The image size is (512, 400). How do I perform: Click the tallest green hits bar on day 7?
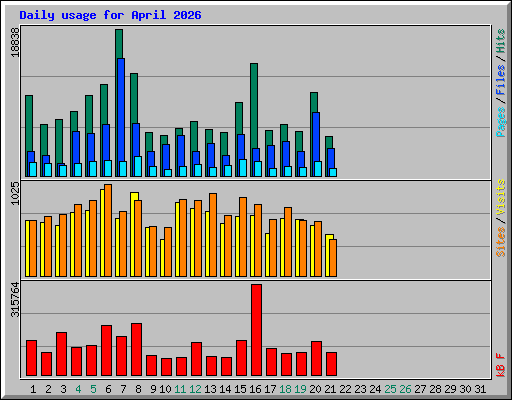[x=119, y=43]
